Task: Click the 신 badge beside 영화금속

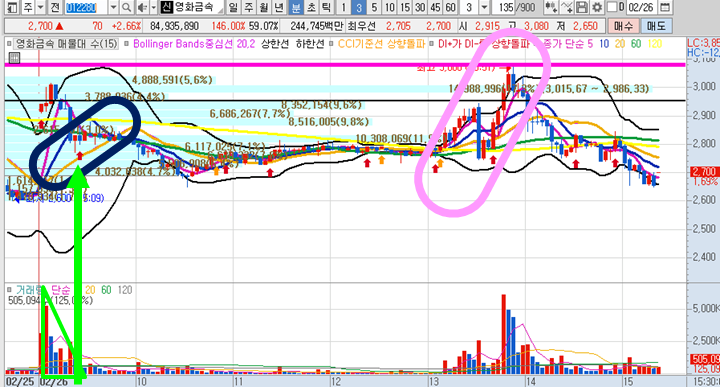Action: [x=167, y=7]
